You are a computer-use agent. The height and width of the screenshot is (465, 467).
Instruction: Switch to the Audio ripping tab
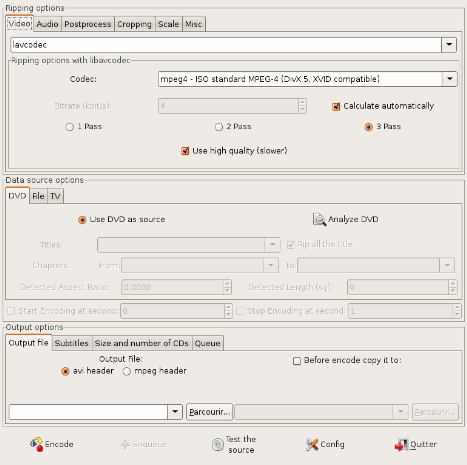point(47,24)
